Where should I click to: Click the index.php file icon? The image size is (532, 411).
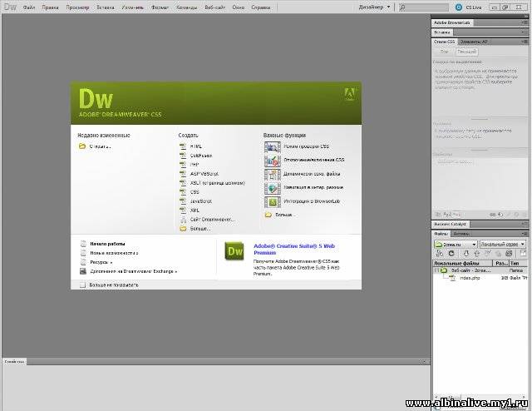pos(452,278)
